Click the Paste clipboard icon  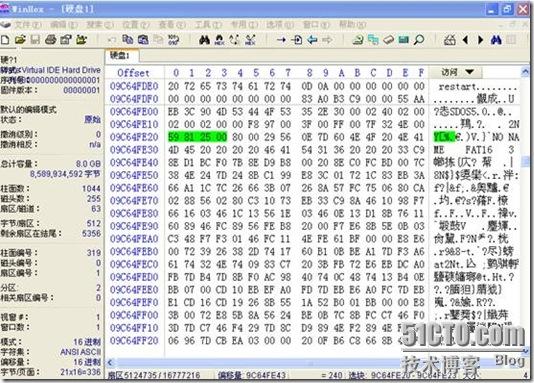click(x=158, y=40)
